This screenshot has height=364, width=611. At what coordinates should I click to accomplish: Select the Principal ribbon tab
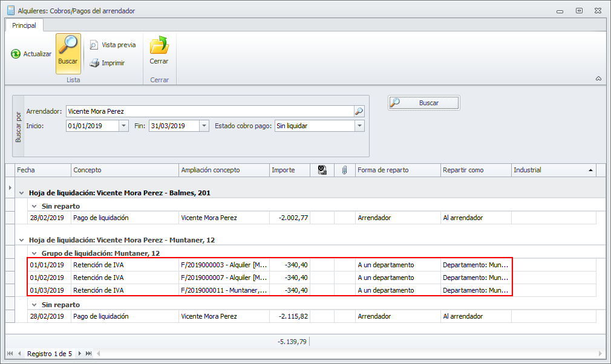(24, 25)
